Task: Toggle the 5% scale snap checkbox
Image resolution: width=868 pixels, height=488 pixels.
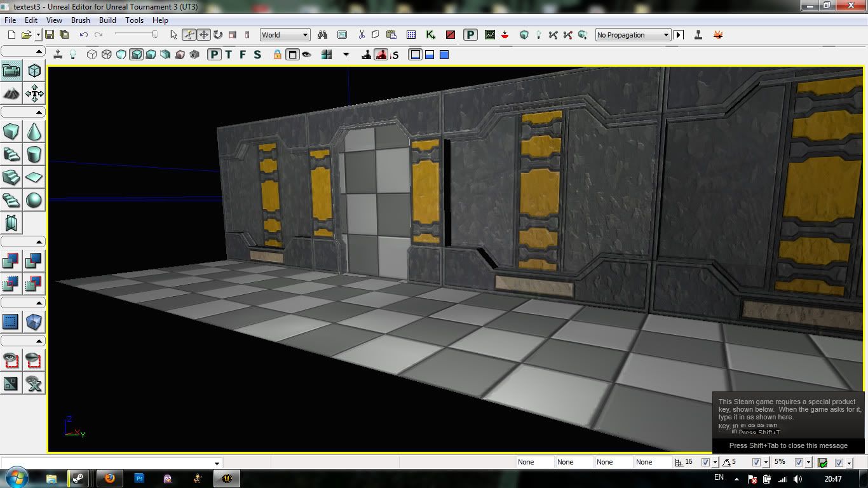Action: pos(799,463)
